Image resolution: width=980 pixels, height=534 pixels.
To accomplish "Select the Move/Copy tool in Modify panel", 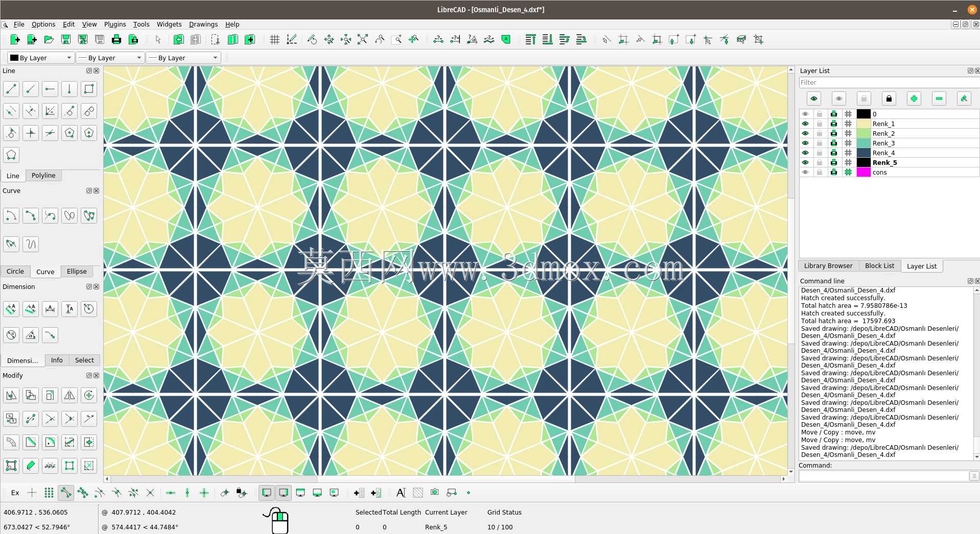I will pyautogui.click(x=11, y=395).
